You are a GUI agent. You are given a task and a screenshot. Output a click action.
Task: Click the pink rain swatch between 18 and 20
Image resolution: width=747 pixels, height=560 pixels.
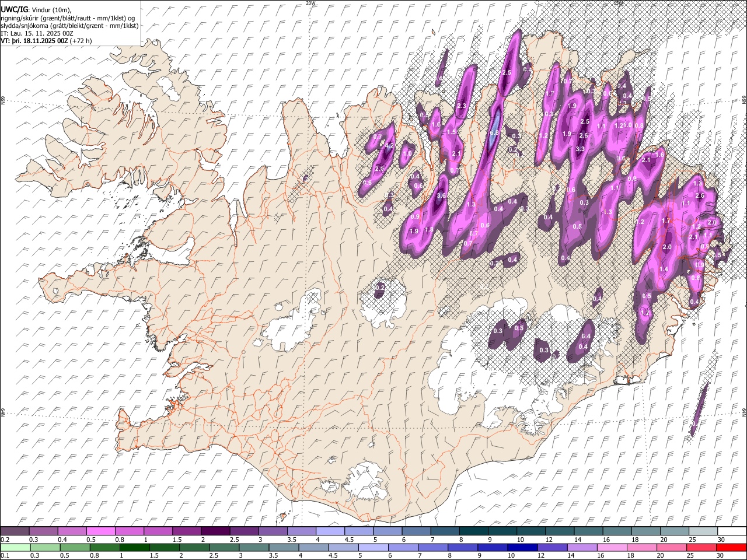coord(641,548)
